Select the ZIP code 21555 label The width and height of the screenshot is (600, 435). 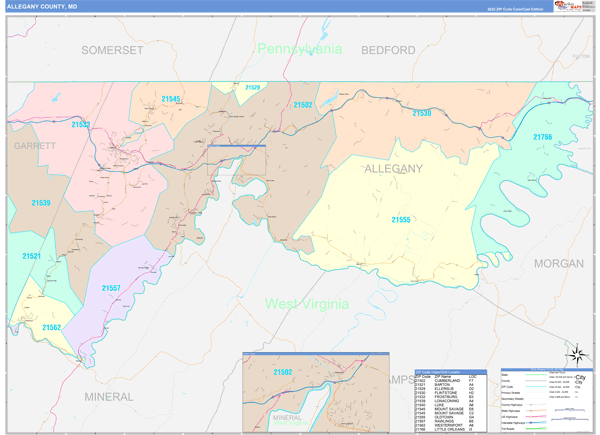[x=401, y=220]
